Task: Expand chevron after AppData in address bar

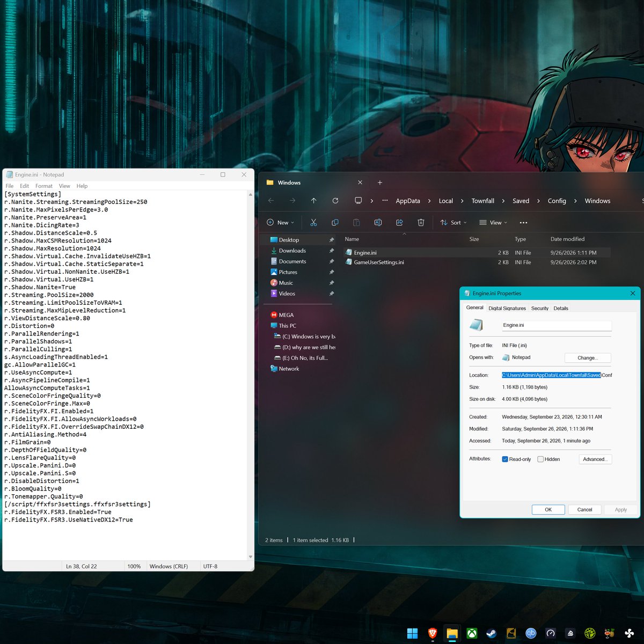Action: point(429,201)
